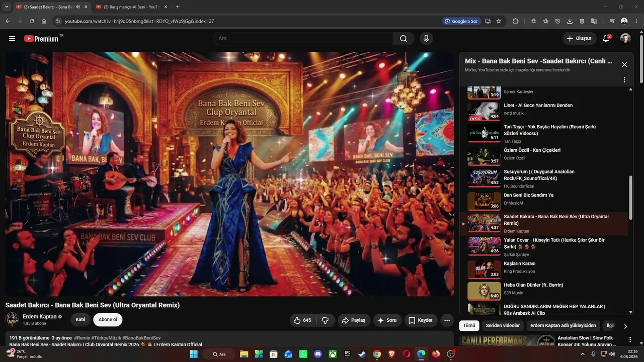Open File Explorer from the taskbar
The width and height of the screenshot is (644, 362).
pyautogui.click(x=244, y=354)
